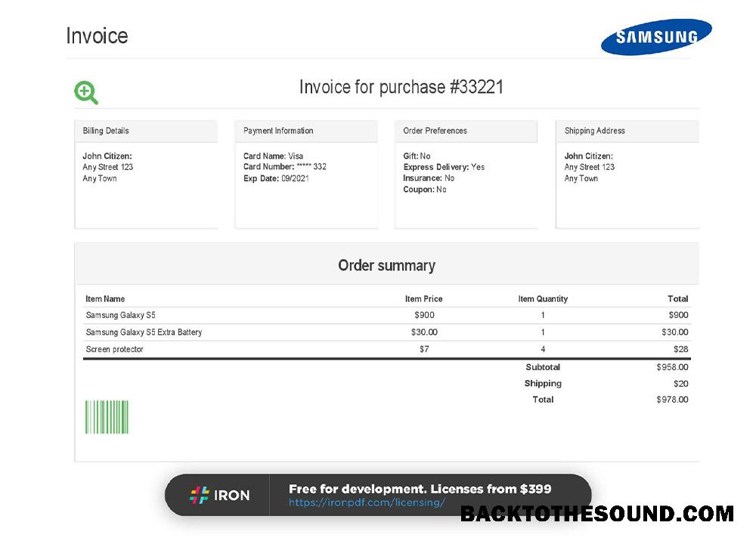
Task: Click the Shipping label in summary
Action: pyautogui.click(x=543, y=384)
